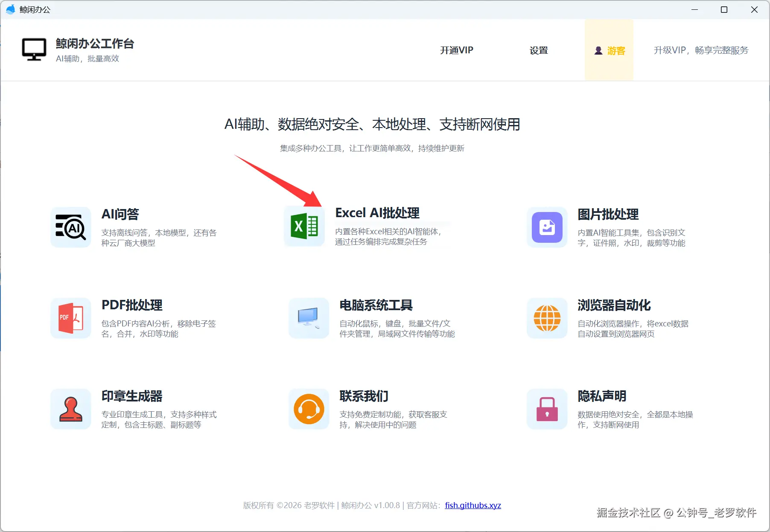Click the orange headset 联系我们 icon

click(309, 409)
